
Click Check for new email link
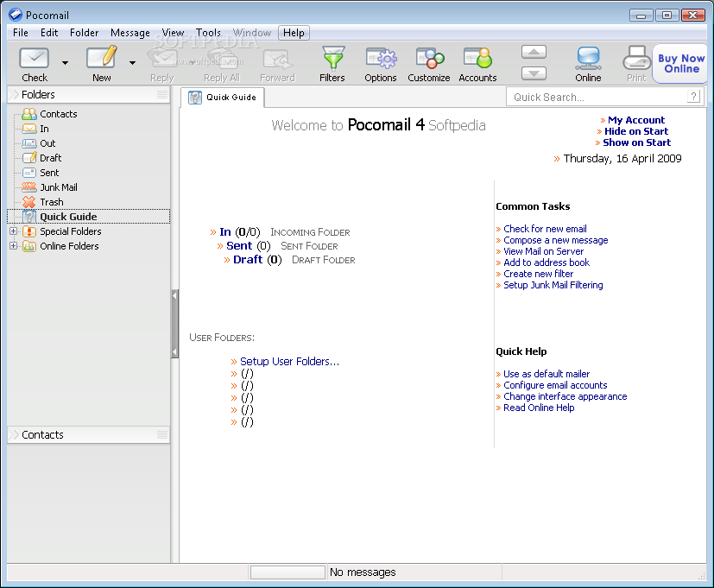click(x=545, y=229)
